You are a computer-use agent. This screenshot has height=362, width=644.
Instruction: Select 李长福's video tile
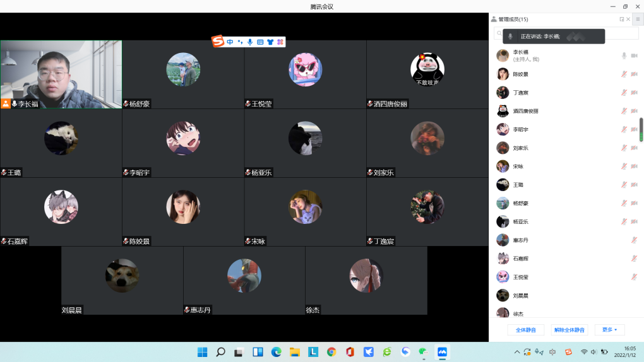pos(61,74)
